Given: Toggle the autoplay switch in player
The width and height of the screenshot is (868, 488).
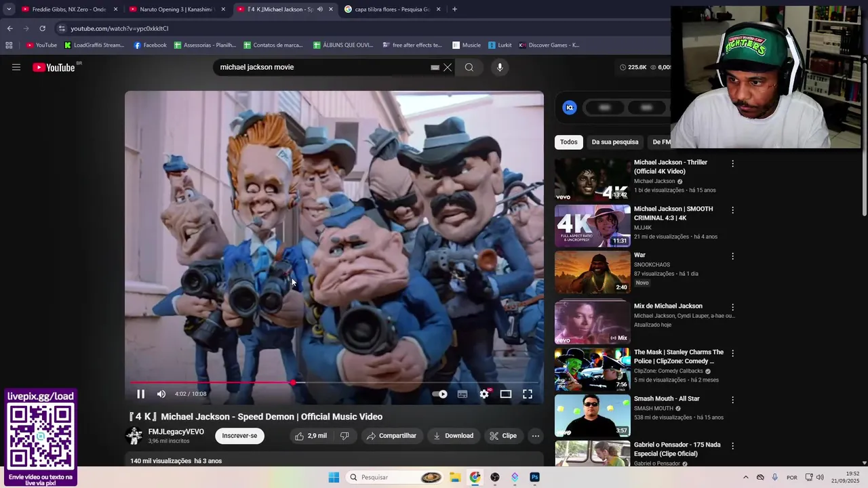Looking at the screenshot, I should [440, 394].
